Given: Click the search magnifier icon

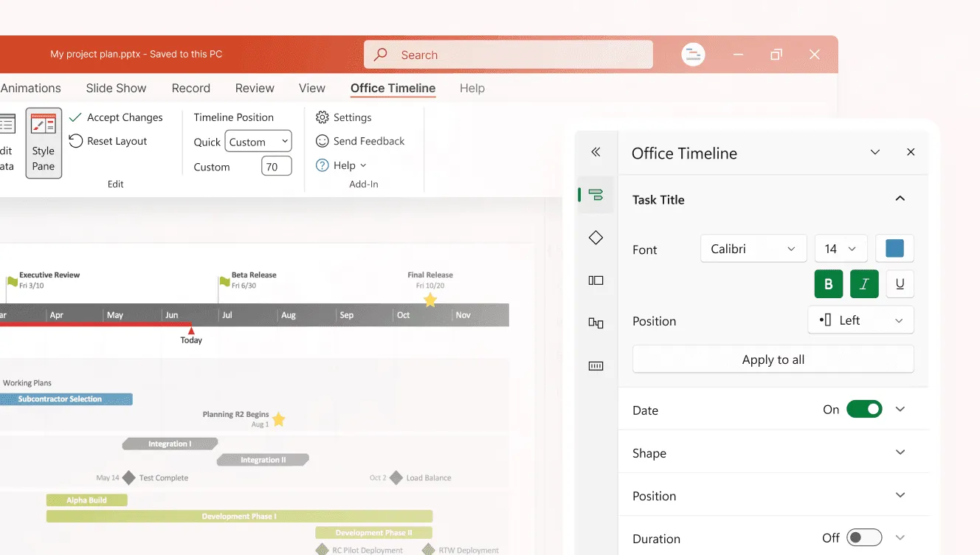Looking at the screenshot, I should (x=381, y=55).
